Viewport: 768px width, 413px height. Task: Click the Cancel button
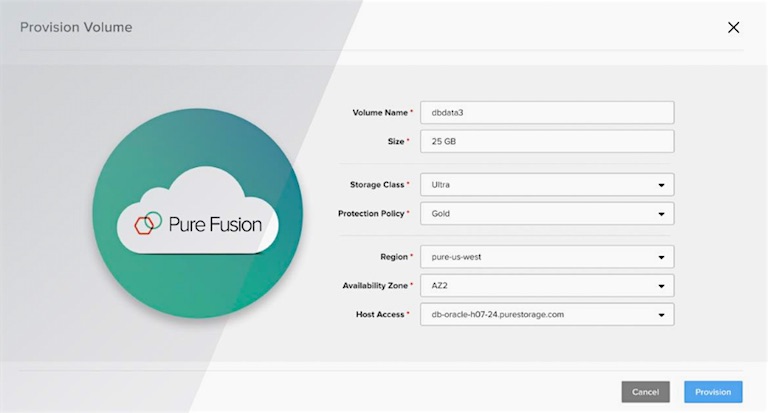pyautogui.click(x=646, y=392)
